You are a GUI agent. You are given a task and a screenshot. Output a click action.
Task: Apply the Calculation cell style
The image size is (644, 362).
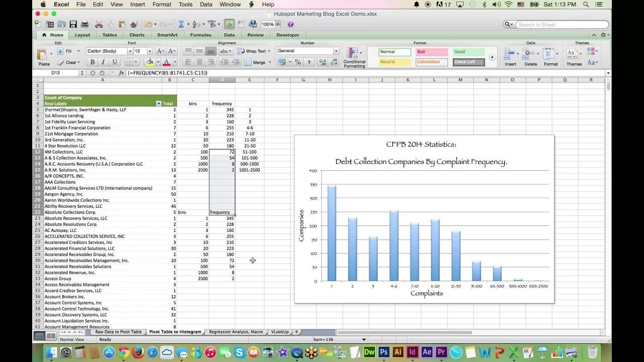coord(432,62)
